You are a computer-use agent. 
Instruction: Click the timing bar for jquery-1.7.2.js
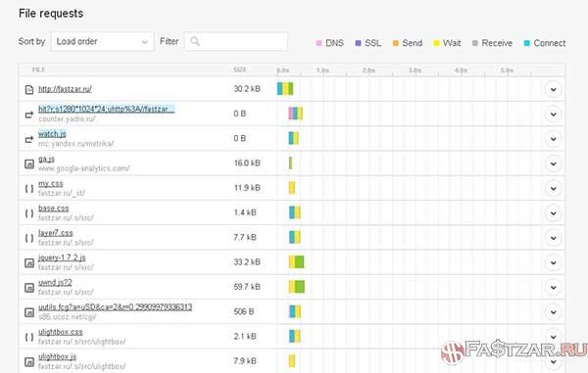pos(296,261)
